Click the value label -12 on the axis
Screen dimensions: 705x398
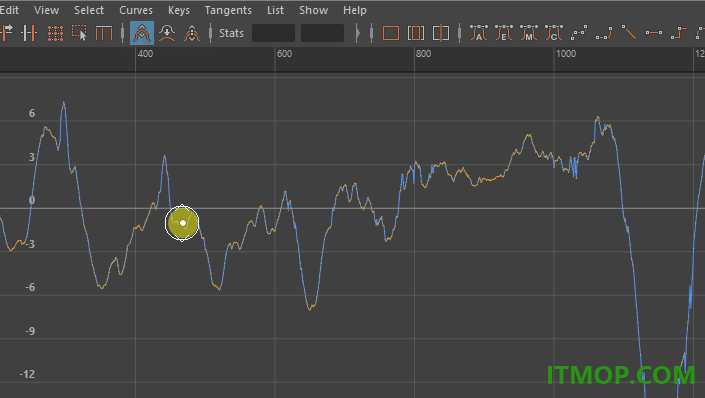[27, 374]
